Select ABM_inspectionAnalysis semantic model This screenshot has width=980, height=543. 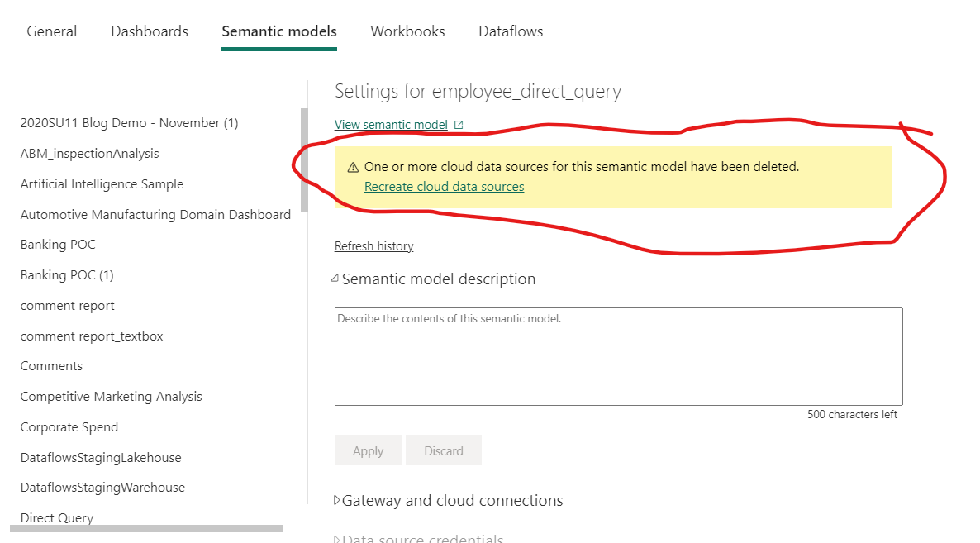coord(89,154)
